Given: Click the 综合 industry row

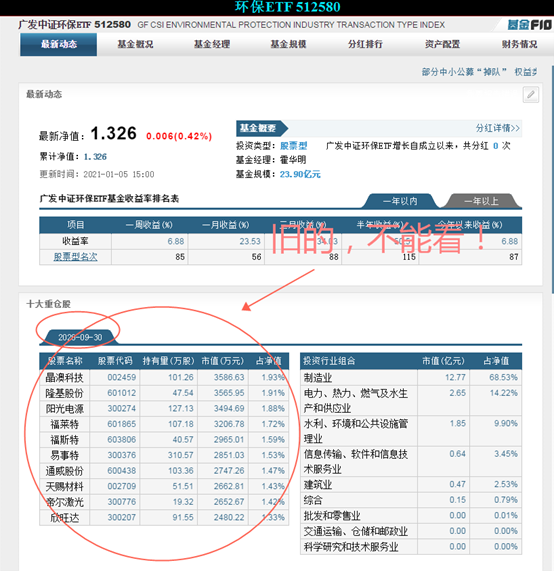Looking at the screenshot, I should click(411, 500).
